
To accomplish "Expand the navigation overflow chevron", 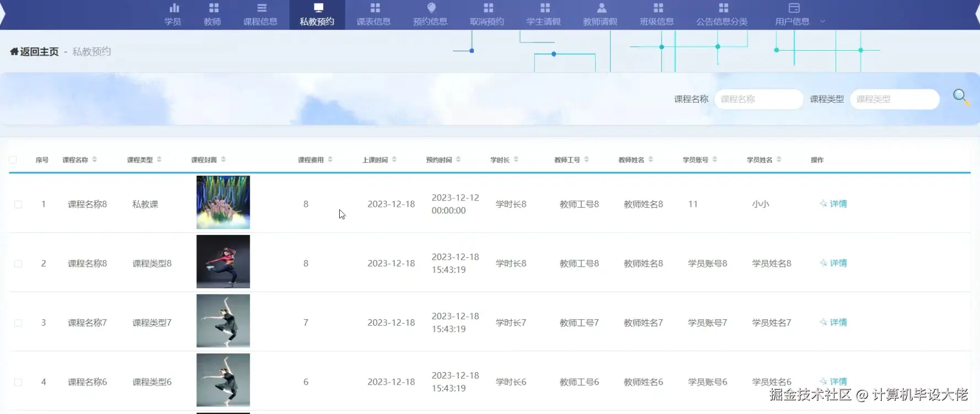I will 822,21.
